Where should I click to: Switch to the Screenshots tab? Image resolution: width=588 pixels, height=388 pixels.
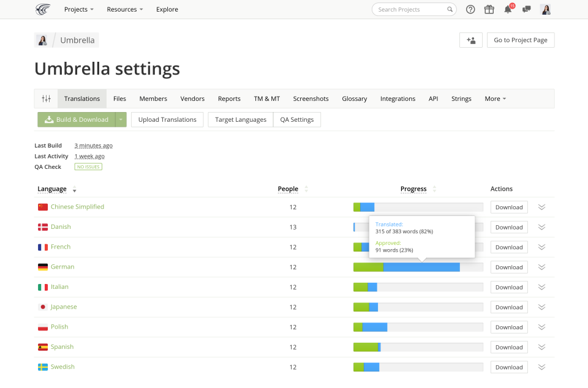311,99
